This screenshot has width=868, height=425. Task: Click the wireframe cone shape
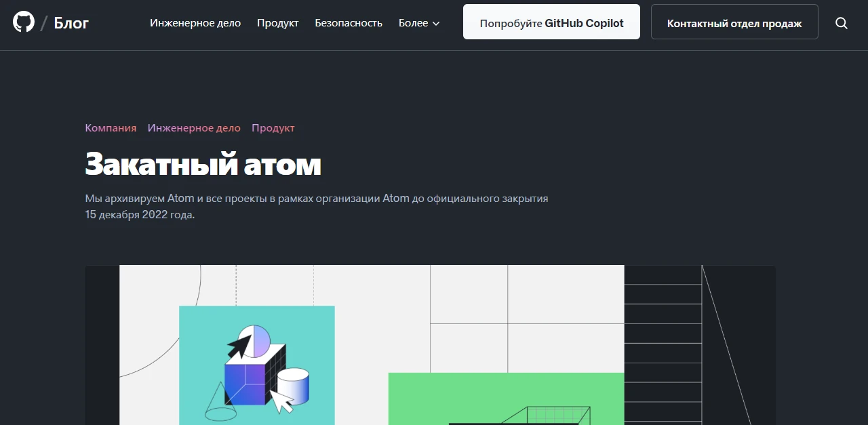pos(220,401)
